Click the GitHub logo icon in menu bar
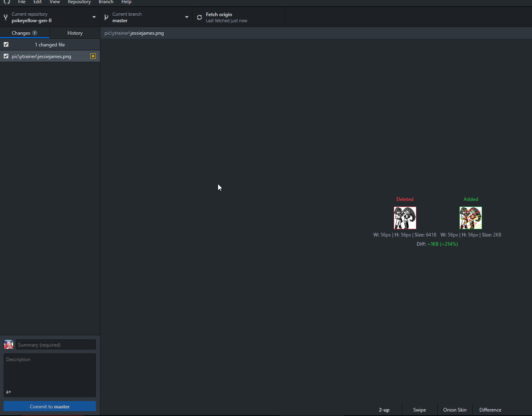 [7, 2]
